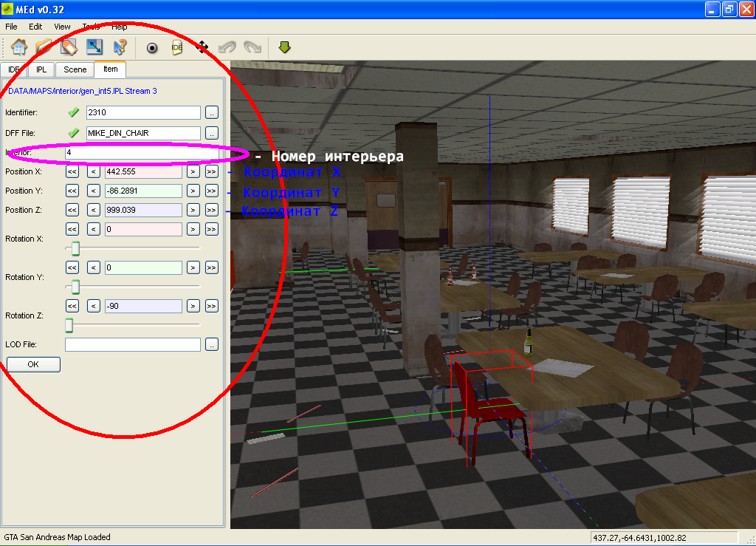The width and height of the screenshot is (756, 546).
Task: Decrease Rotation Y by small step '<'
Action: pos(94,267)
